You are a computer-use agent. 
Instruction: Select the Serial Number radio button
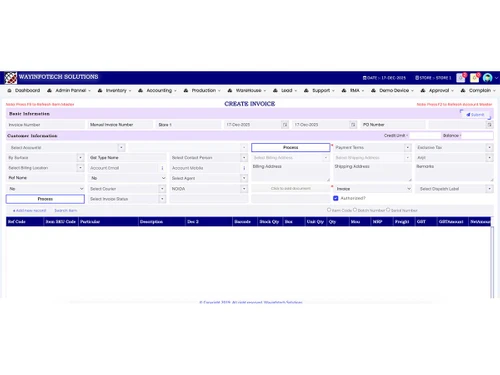(388, 210)
